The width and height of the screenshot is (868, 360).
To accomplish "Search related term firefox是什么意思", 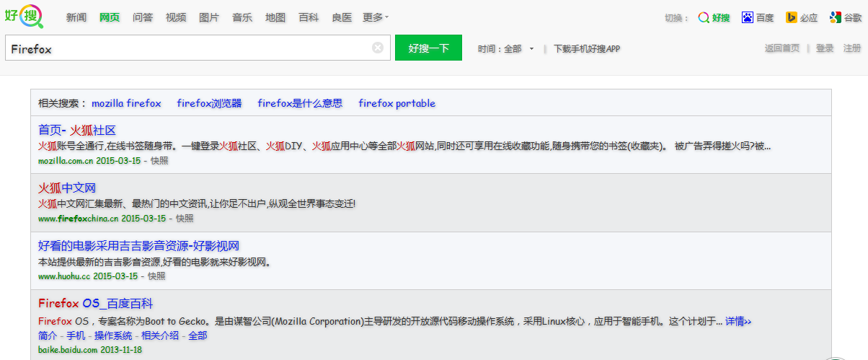I will click(x=300, y=103).
